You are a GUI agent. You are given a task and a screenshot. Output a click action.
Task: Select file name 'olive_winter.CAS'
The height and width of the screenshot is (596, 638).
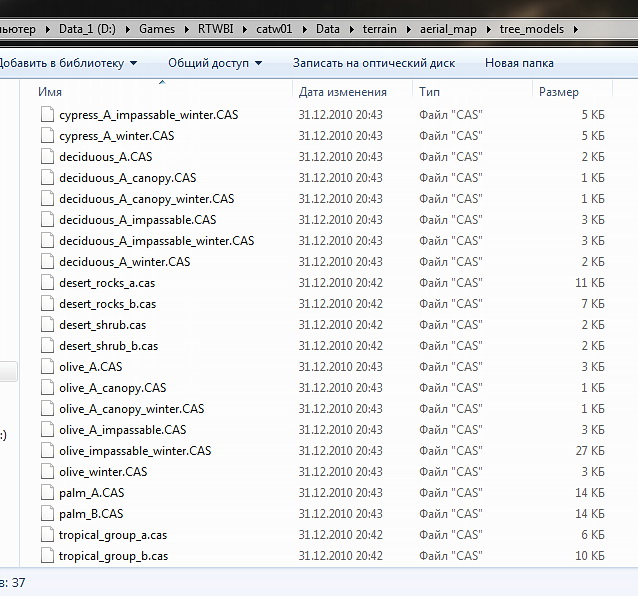[x=103, y=472]
